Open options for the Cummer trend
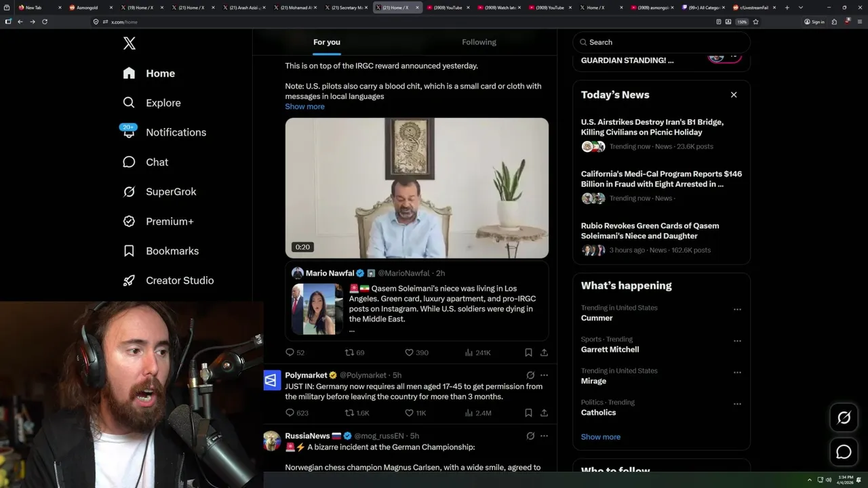This screenshot has height=488, width=868. (737, 310)
